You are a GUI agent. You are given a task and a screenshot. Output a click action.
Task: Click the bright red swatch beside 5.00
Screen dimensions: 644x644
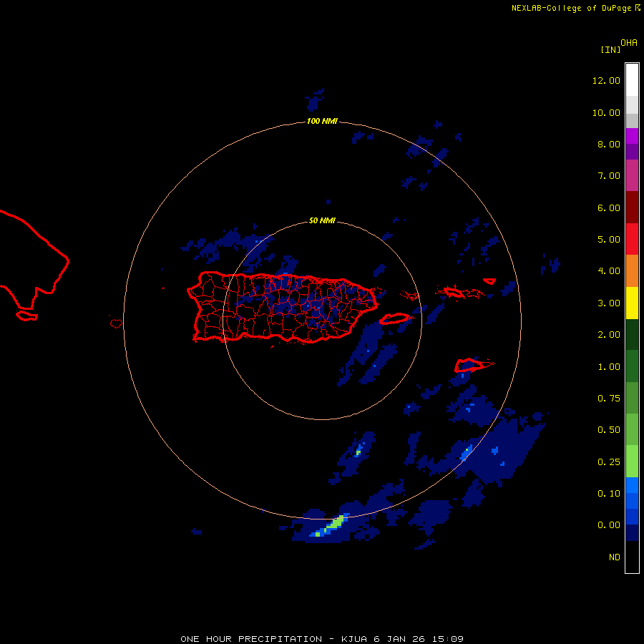(x=632, y=239)
